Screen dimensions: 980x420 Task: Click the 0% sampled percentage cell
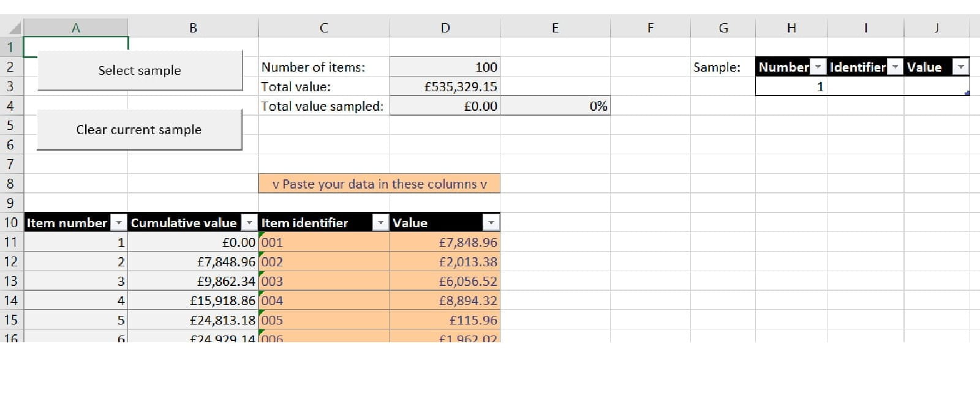point(555,107)
